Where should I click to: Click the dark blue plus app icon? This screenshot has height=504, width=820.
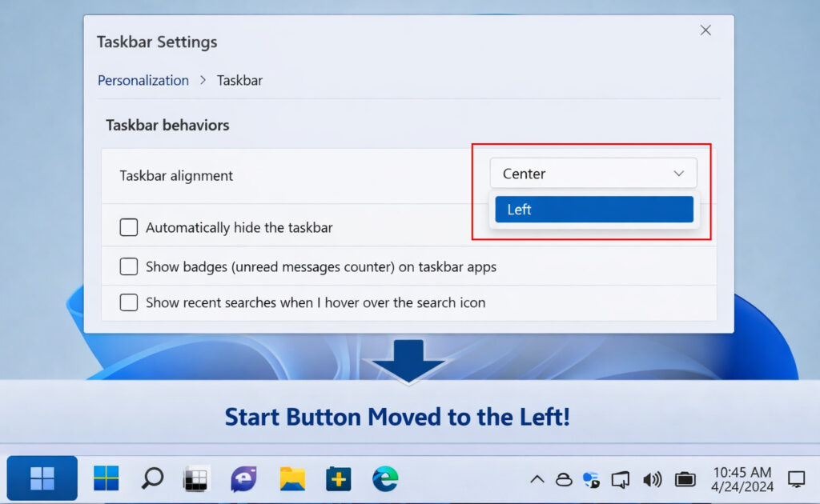(339, 478)
